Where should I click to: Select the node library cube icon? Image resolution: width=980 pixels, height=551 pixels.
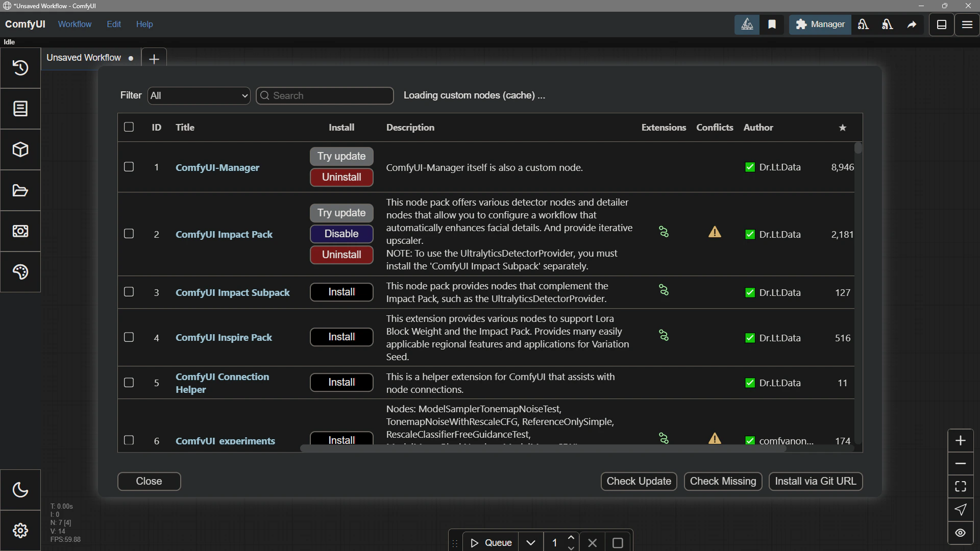coord(20,149)
